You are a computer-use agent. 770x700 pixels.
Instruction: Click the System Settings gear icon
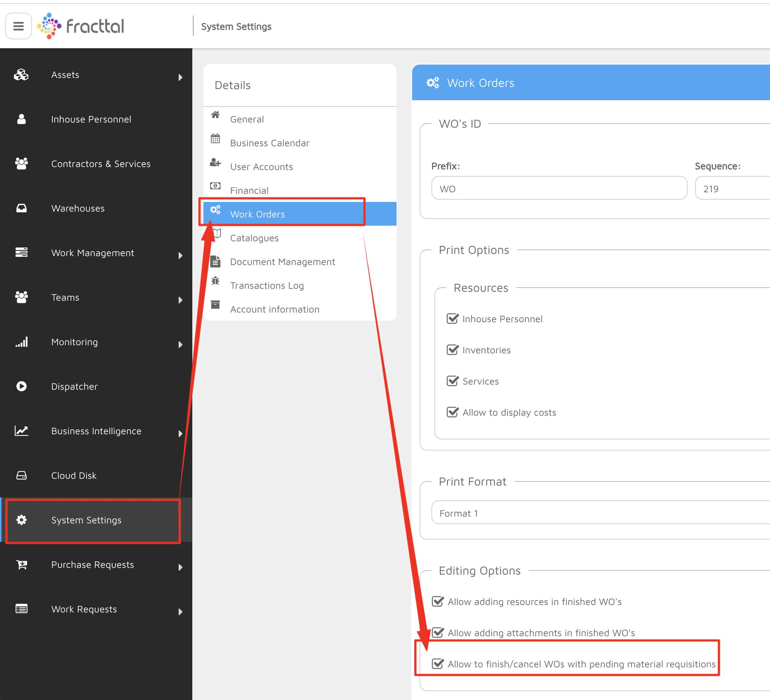pos(22,520)
